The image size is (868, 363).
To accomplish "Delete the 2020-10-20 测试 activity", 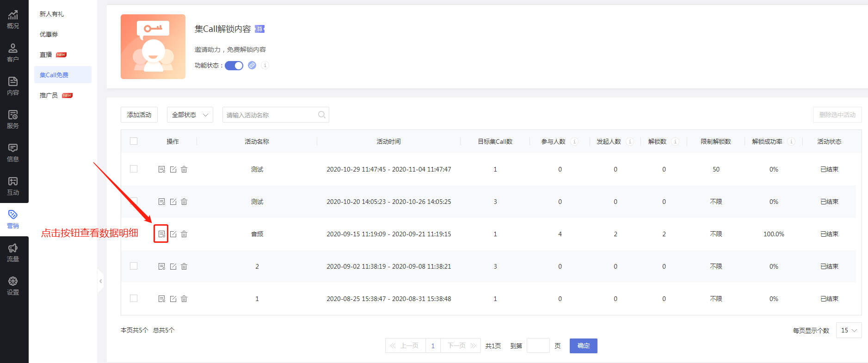I will [x=184, y=202].
